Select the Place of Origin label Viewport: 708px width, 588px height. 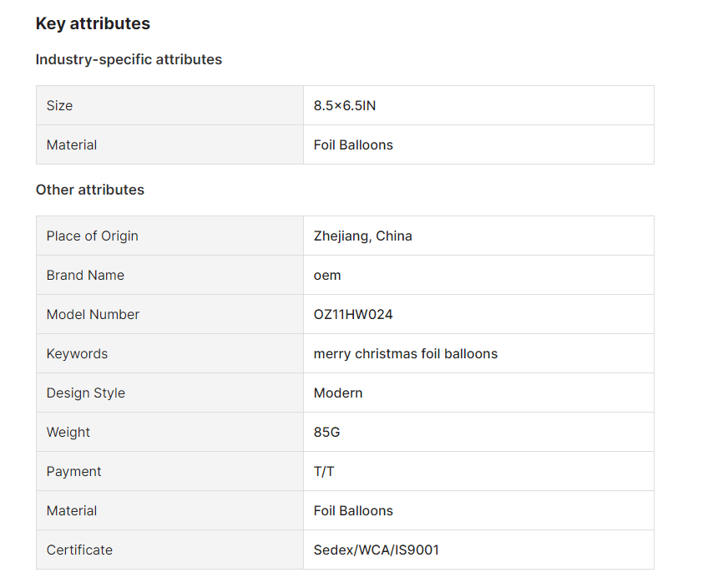pyautogui.click(x=92, y=236)
